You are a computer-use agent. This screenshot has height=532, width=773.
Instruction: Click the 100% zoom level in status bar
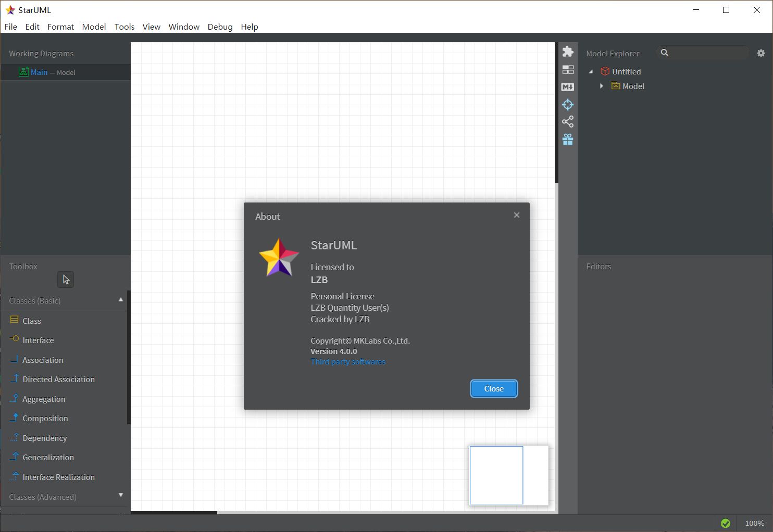click(x=754, y=523)
